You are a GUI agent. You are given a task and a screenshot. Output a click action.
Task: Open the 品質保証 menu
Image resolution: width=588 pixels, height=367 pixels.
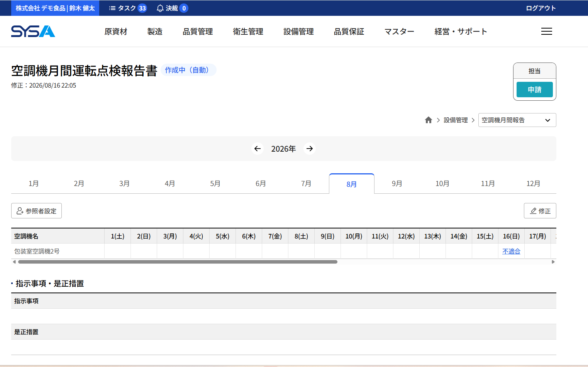coord(349,32)
